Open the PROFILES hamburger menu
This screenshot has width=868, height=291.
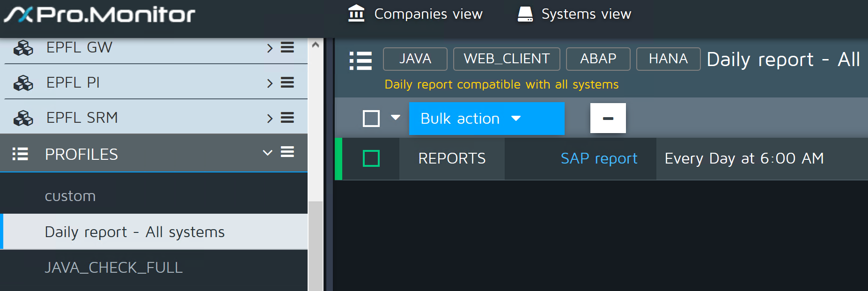(x=287, y=152)
